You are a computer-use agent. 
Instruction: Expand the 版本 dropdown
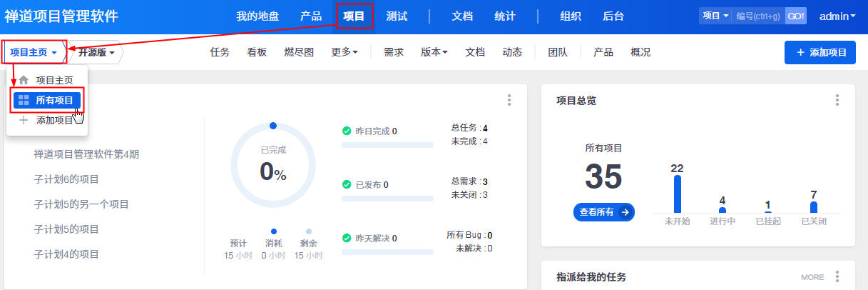click(x=434, y=52)
